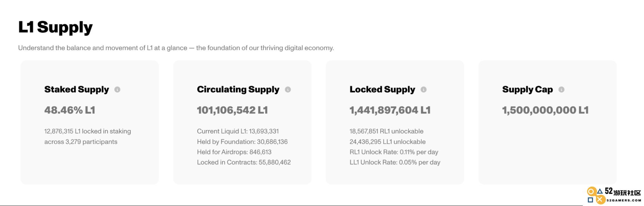This screenshot has height=206, width=644.
Task: Click the Circulating Supply card title
Action: pos(238,89)
